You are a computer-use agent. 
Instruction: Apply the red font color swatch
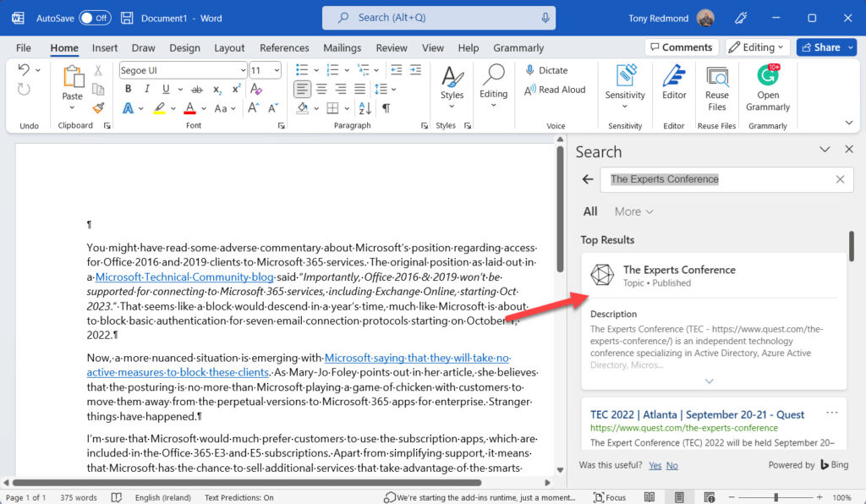point(190,108)
